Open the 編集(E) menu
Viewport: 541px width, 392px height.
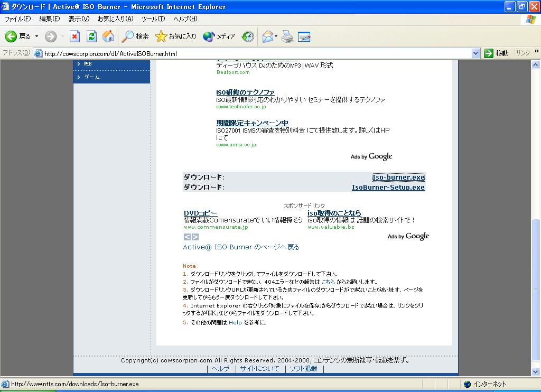click(x=49, y=19)
